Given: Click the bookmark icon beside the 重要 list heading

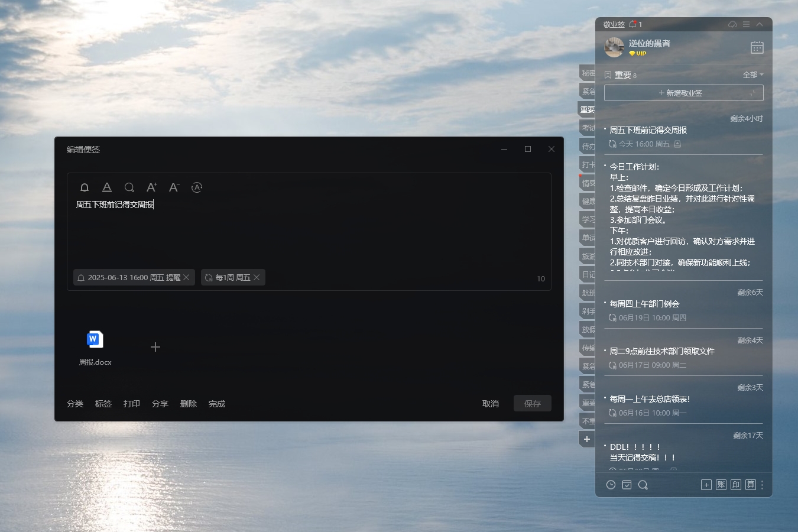Looking at the screenshot, I should coord(608,75).
